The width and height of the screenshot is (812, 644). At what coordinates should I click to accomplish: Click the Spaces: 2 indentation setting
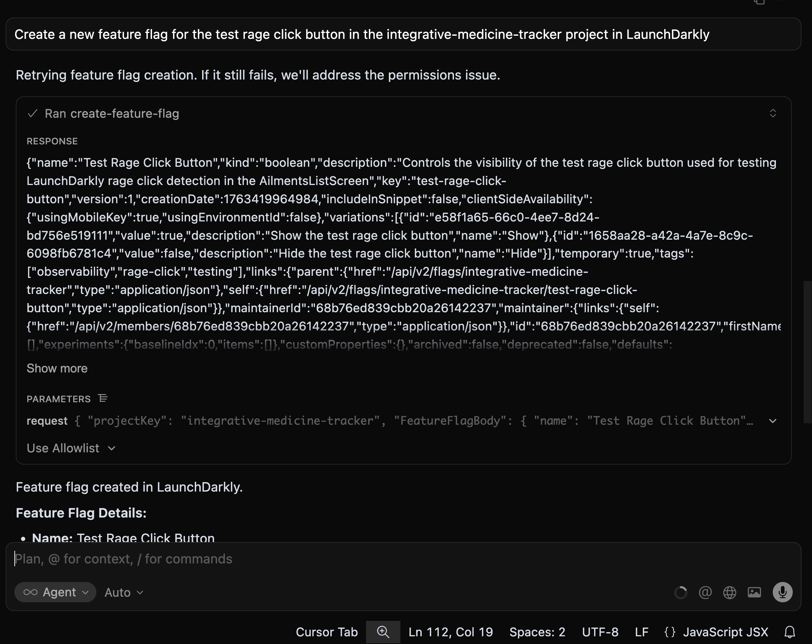coord(537,632)
